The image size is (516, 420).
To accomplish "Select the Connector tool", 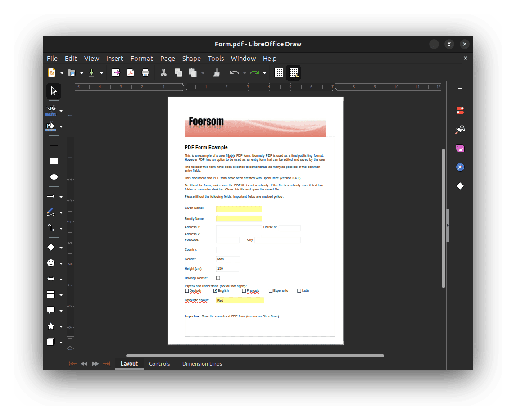I will 51,228.
